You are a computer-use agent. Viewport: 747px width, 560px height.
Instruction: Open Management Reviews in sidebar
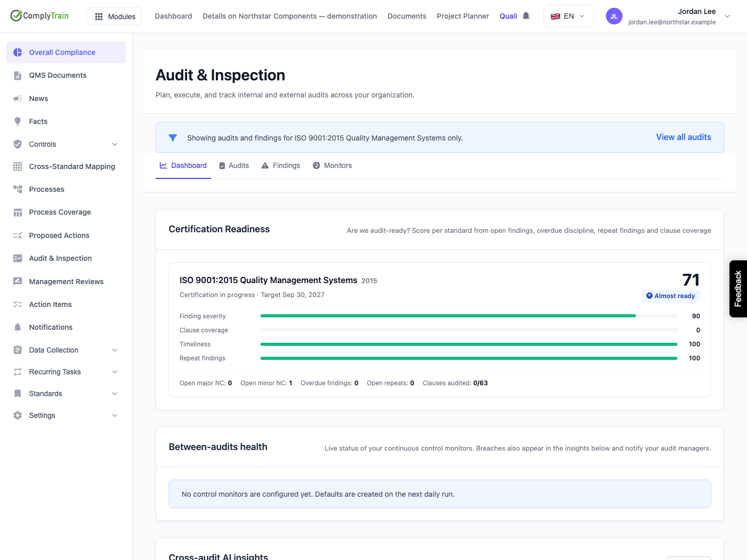point(66,282)
